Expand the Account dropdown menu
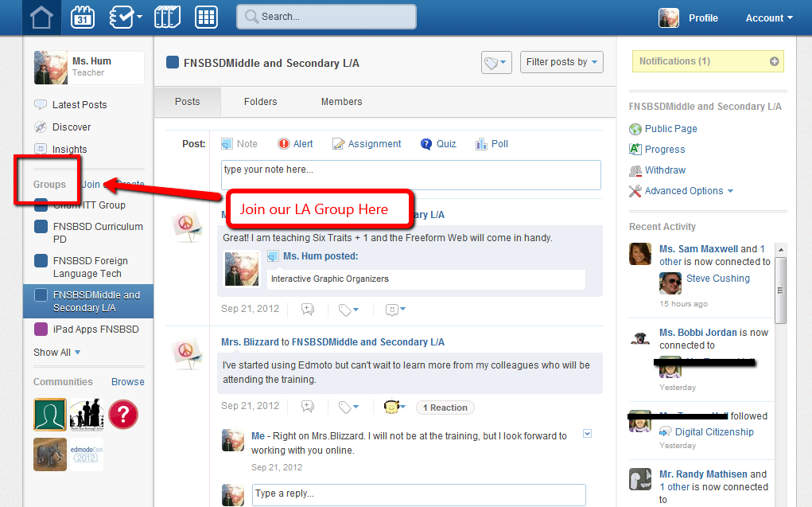This screenshot has height=507, width=812. (x=769, y=18)
